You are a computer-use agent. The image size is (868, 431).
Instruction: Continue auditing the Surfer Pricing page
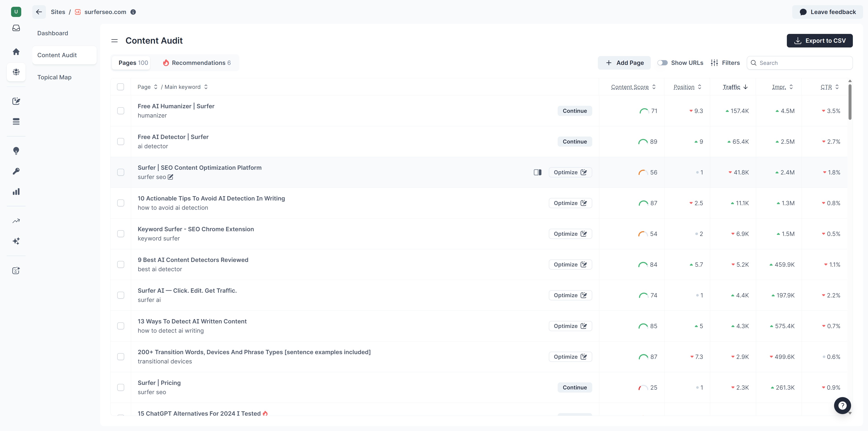coord(575,387)
